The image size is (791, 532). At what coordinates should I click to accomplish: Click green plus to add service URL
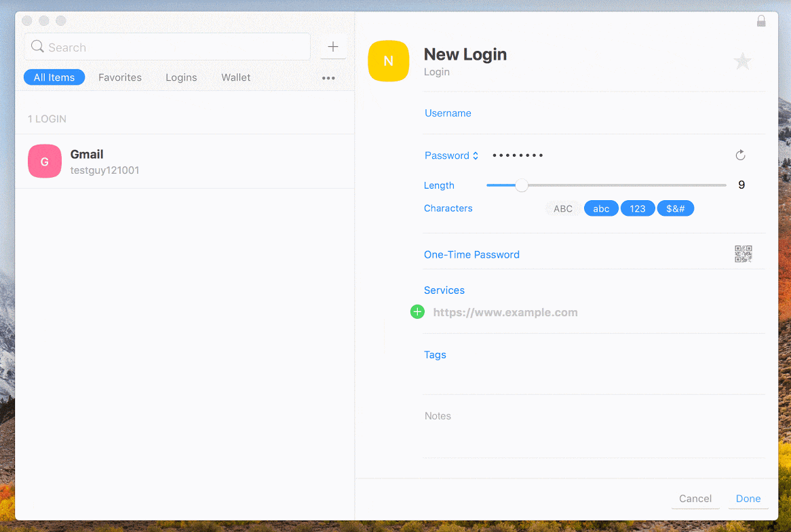coord(417,312)
